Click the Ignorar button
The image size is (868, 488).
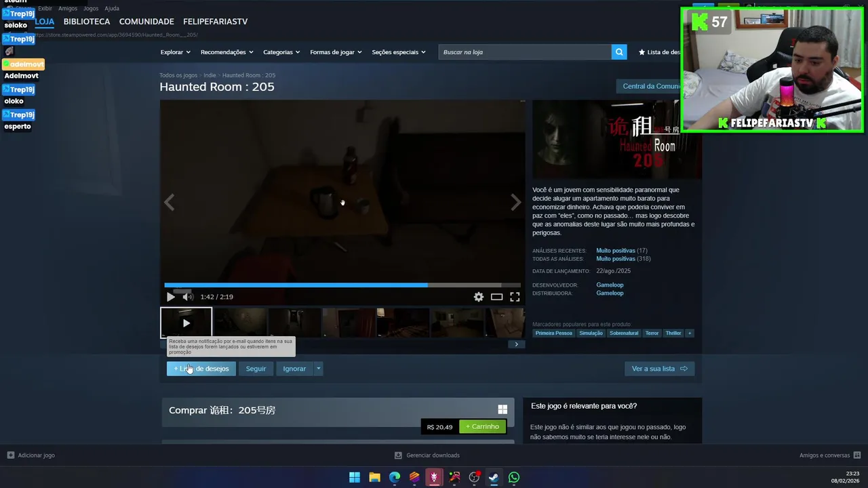(294, 369)
